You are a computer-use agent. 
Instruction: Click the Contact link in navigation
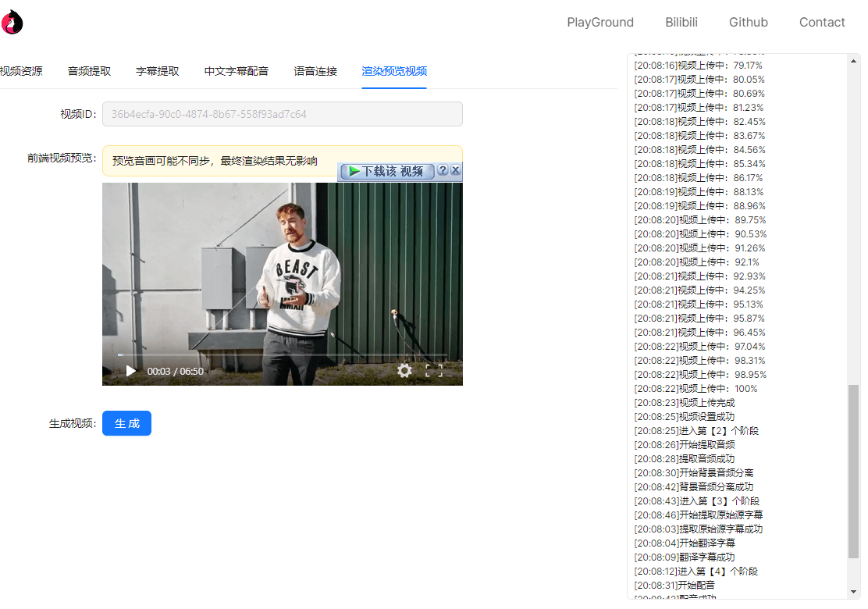[x=822, y=23]
